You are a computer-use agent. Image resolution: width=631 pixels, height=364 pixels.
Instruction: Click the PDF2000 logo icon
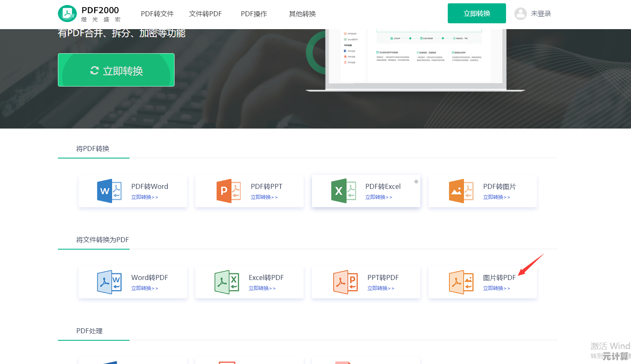pos(67,14)
